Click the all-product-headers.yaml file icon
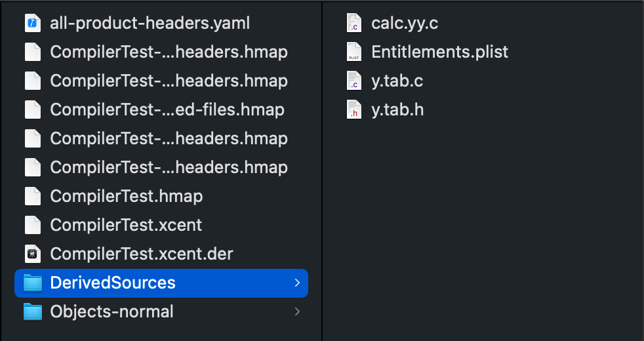The image size is (644, 341). pyautogui.click(x=33, y=23)
